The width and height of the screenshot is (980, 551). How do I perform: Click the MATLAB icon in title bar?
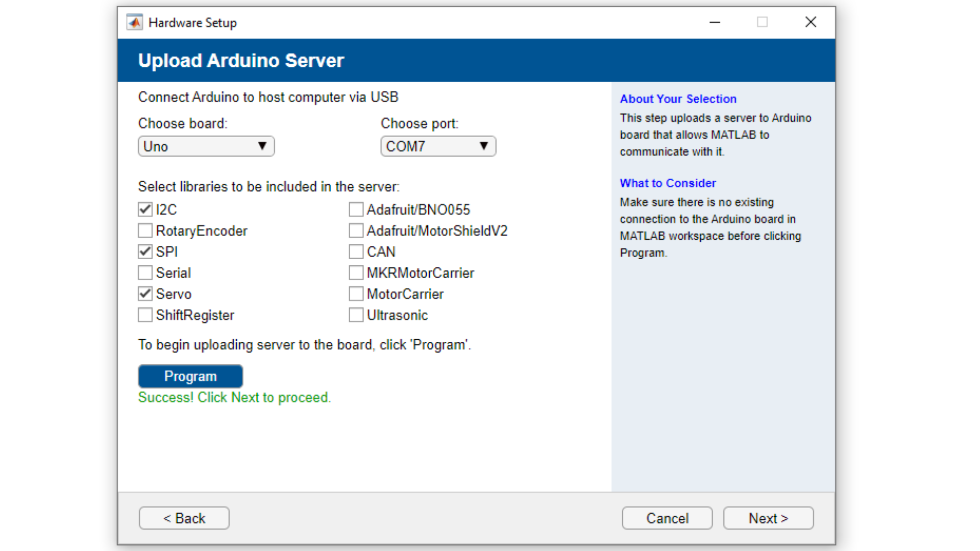point(135,22)
